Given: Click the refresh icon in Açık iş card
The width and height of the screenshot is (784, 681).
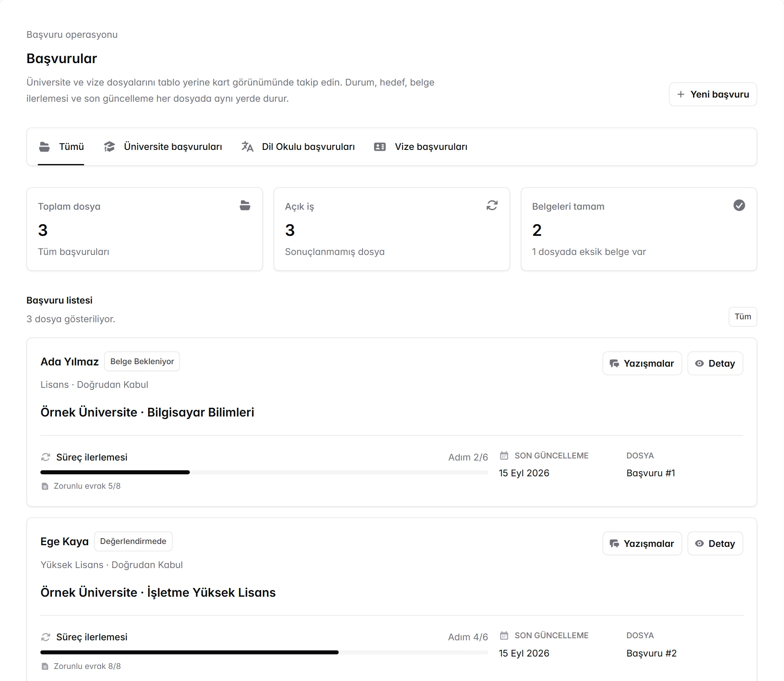Looking at the screenshot, I should tap(492, 205).
